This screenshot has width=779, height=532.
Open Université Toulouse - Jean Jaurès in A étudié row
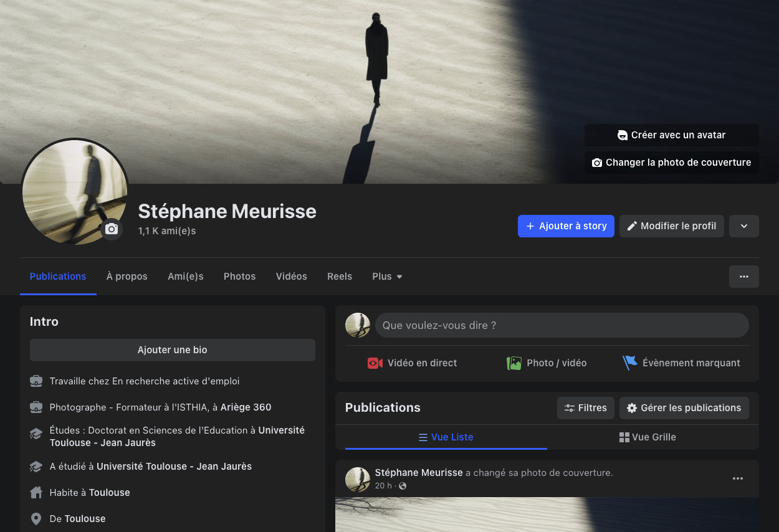(174, 467)
